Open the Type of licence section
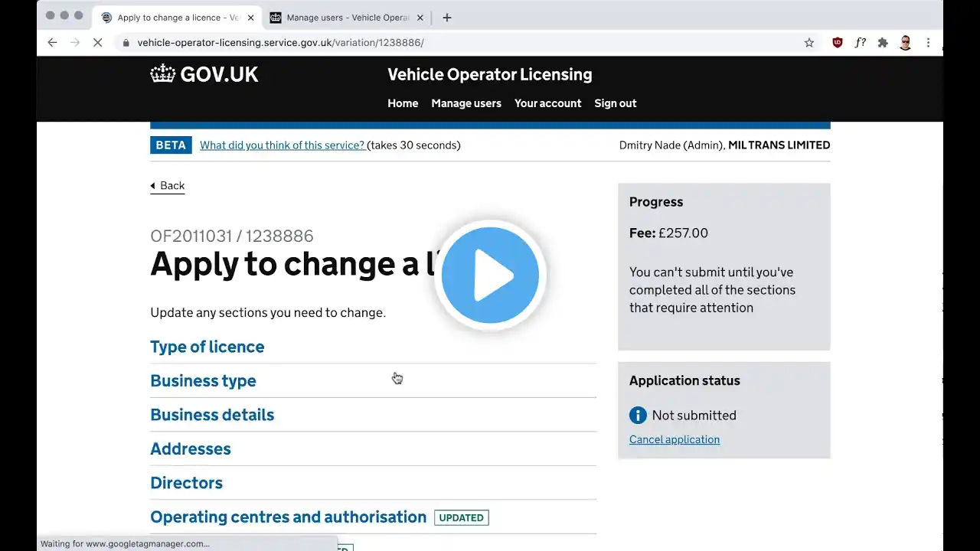 click(207, 347)
